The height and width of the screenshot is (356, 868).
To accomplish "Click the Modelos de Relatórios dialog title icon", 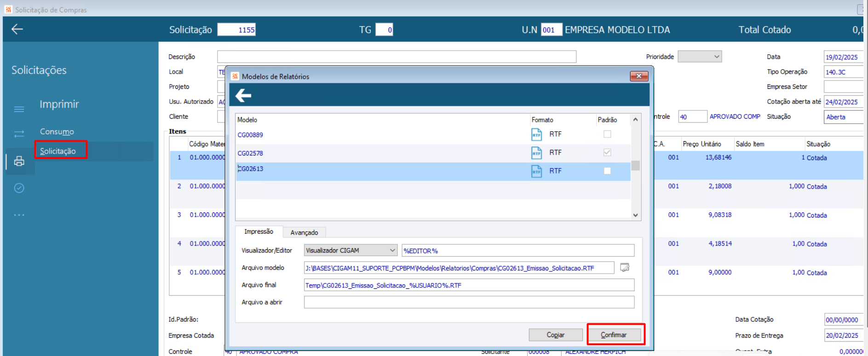I will (x=235, y=76).
